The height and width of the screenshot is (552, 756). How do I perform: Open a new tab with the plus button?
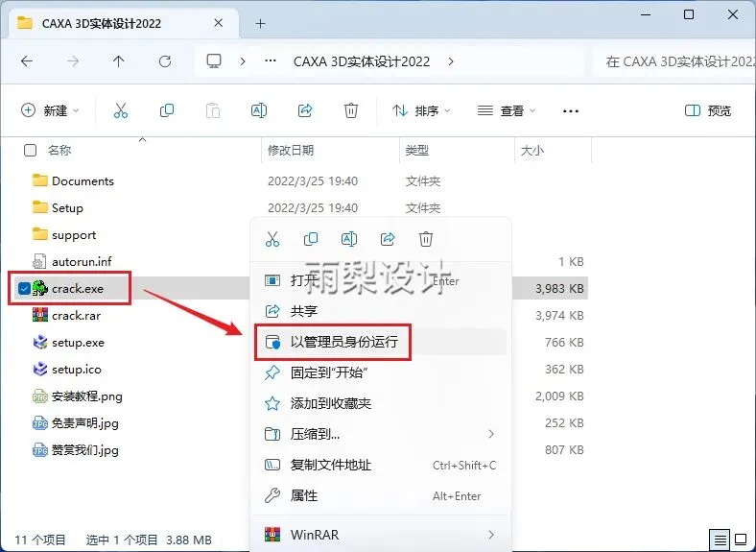coord(260,23)
